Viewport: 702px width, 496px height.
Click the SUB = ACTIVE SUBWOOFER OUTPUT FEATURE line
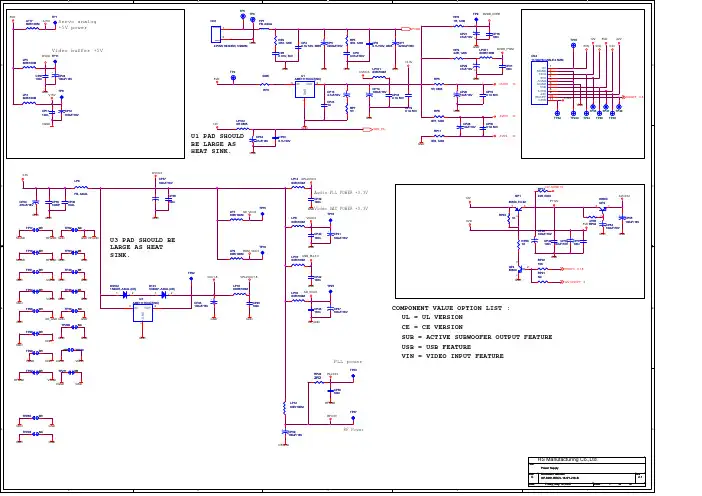pos(476,337)
